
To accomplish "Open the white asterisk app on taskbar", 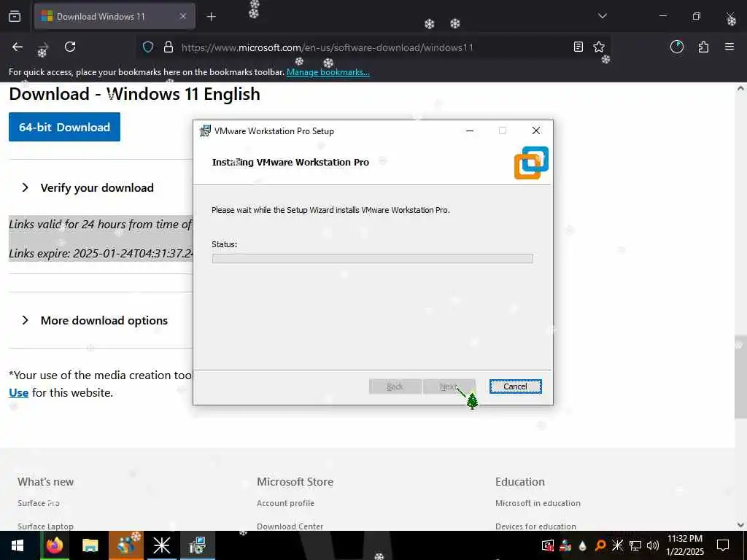I will (x=161, y=545).
